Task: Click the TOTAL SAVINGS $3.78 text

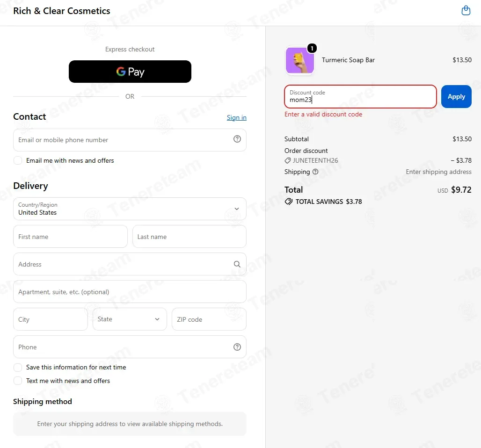Action: click(x=328, y=202)
